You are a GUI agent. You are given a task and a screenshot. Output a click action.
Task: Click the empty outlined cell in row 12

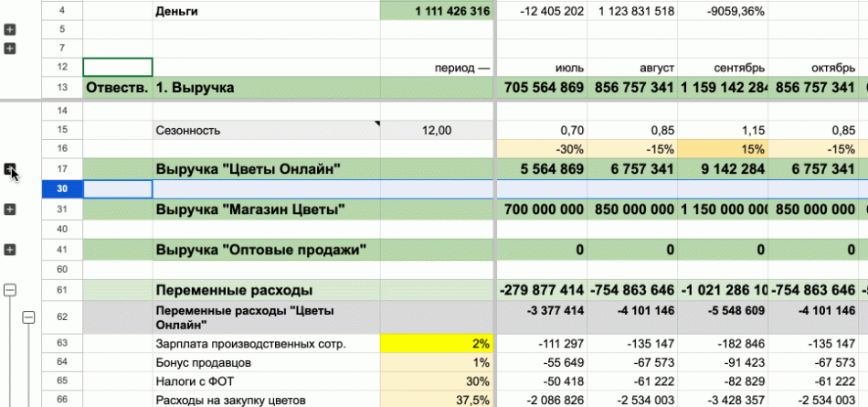coord(118,68)
